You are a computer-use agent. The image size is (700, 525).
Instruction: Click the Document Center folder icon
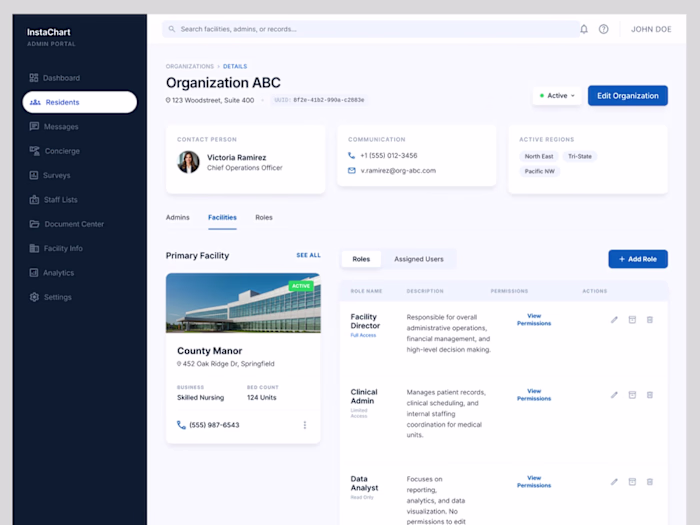(34, 224)
